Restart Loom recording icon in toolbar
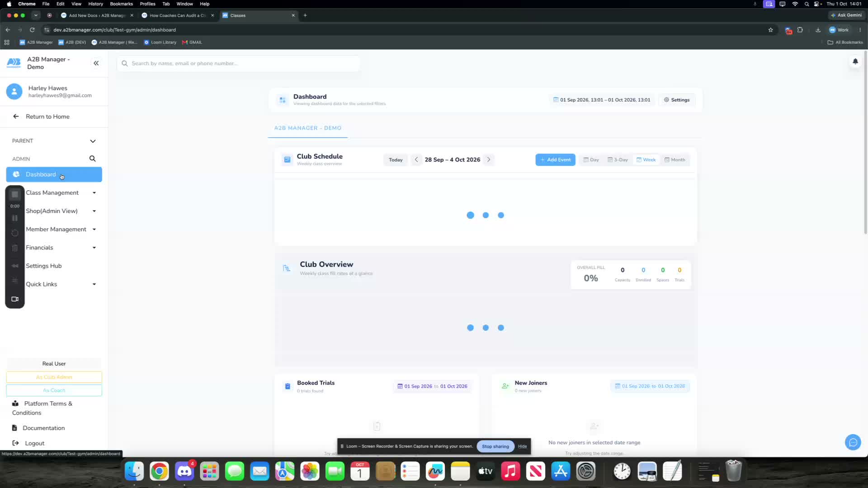 coord(15,233)
